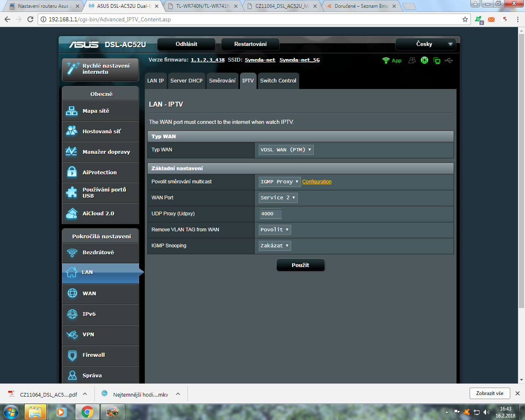Go to Bezdrátové wireless settings
This screenshot has width=525, height=420.
tap(100, 253)
